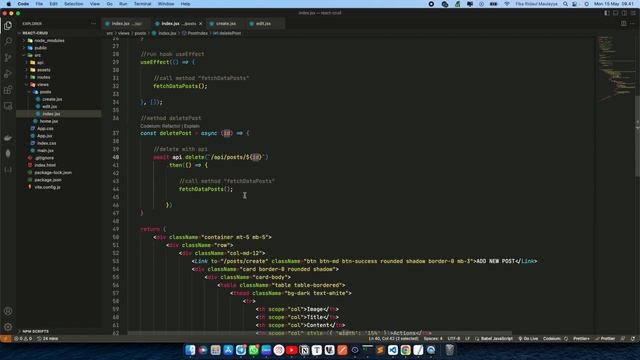Click the Codeium Refactor Explain code lens
This screenshot has width=640, height=360.
pyautogui.click(x=170, y=126)
